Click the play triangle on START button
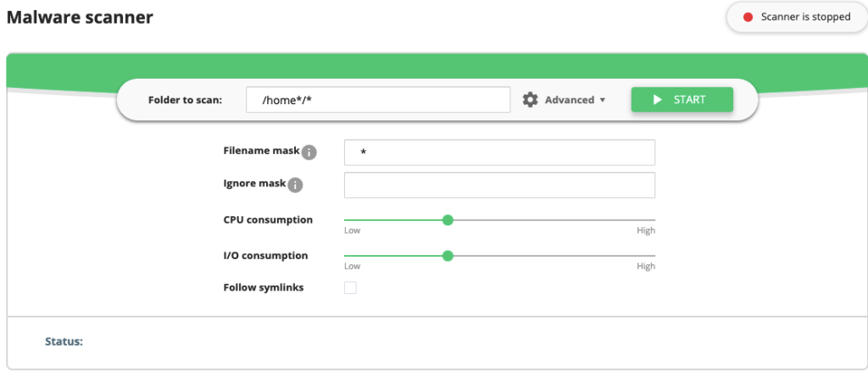 (657, 100)
